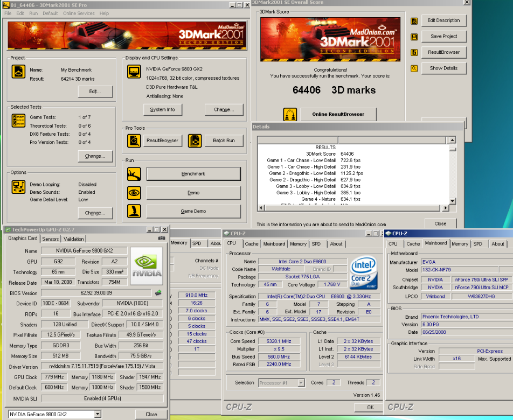Click the Core Speed 5320.1 MHz field
Screen dimensions: 513x420
[x=279, y=341]
